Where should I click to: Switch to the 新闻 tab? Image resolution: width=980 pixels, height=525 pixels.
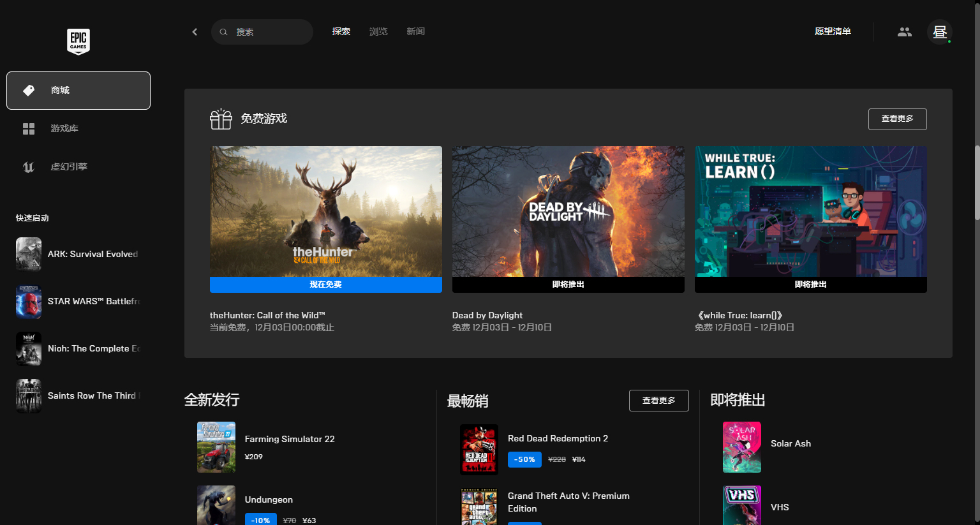(416, 32)
